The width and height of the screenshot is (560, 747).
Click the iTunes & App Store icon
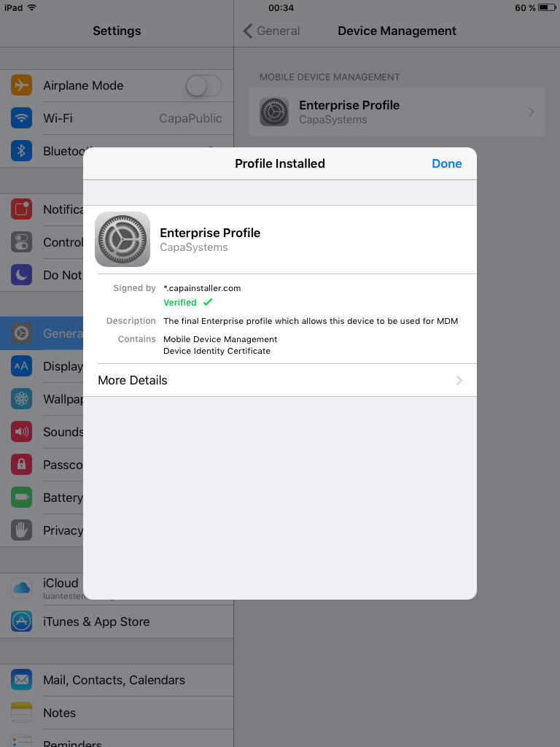click(21, 622)
